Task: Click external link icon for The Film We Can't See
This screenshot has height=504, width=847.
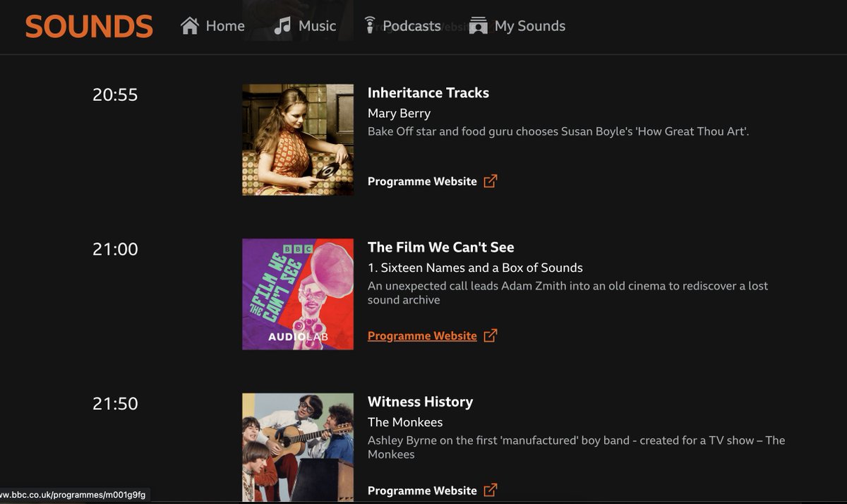Action: 491,336
